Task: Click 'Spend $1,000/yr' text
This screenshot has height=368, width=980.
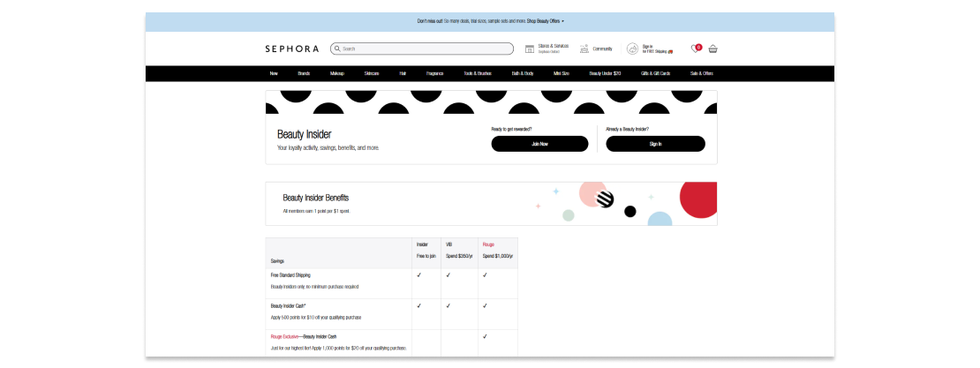Action: [497, 257]
